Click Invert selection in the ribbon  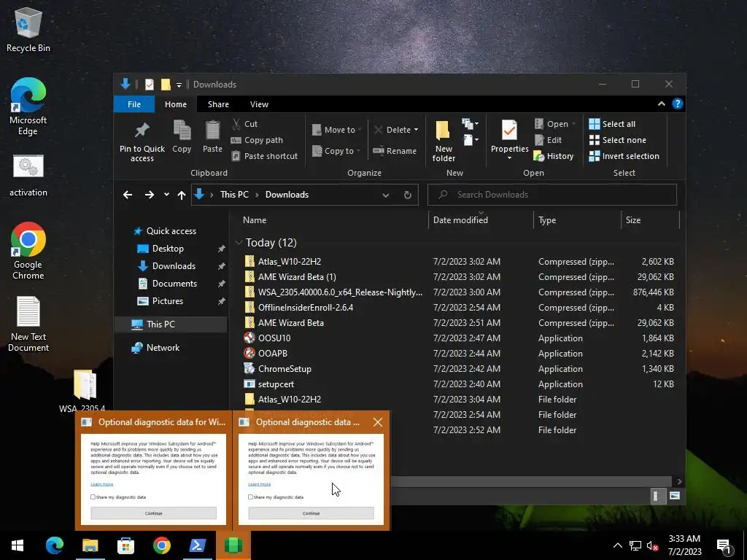[624, 156]
